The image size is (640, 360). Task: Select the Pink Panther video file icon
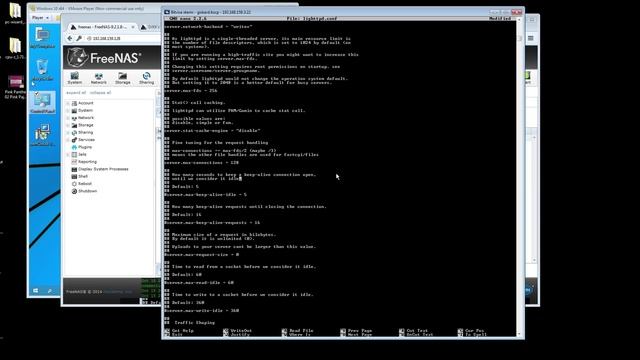(16, 87)
